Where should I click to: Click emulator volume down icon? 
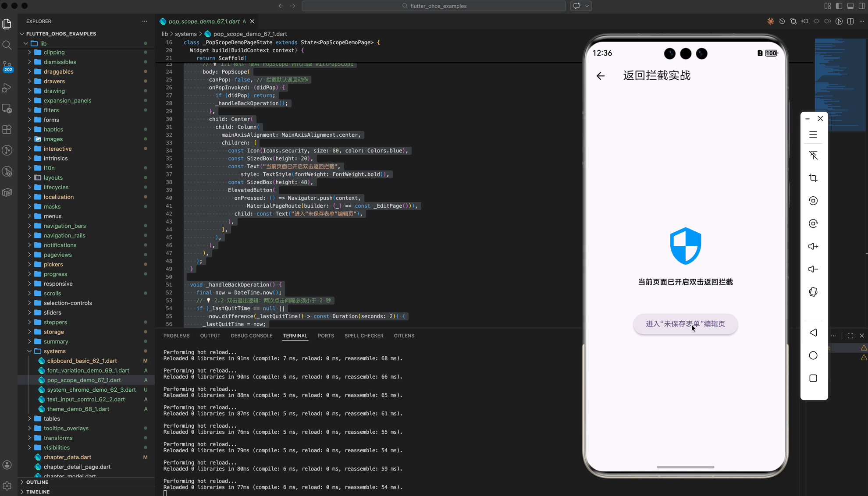pos(813,269)
